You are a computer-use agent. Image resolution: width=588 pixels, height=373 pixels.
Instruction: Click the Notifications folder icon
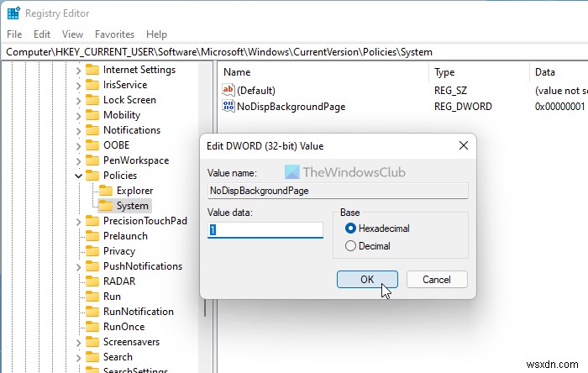[x=92, y=130]
